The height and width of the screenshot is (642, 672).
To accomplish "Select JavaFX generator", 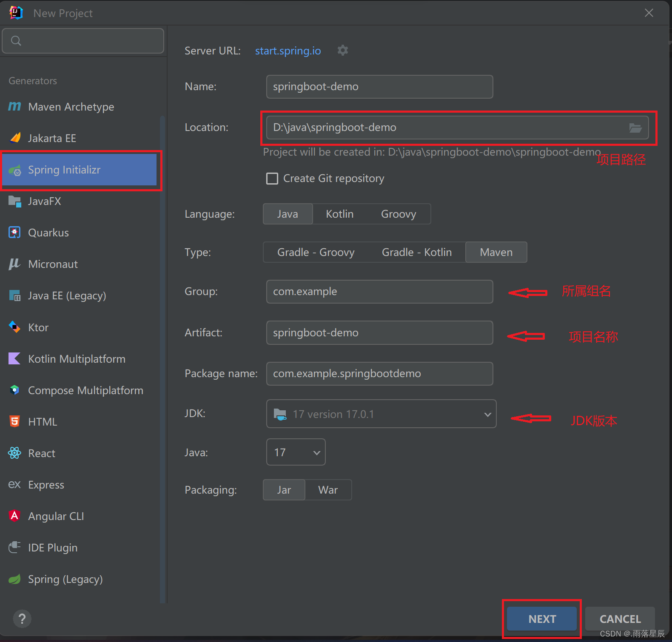I will [x=80, y=201].
